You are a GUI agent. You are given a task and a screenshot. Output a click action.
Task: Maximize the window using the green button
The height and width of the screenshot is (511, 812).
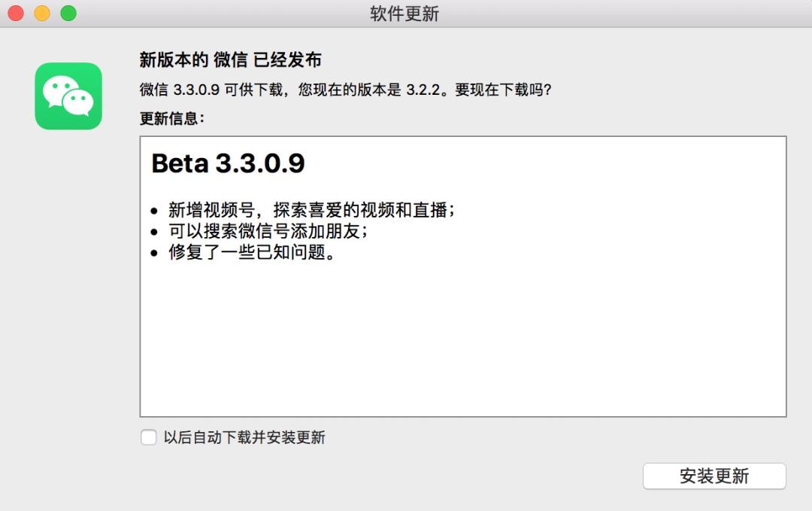68,13
